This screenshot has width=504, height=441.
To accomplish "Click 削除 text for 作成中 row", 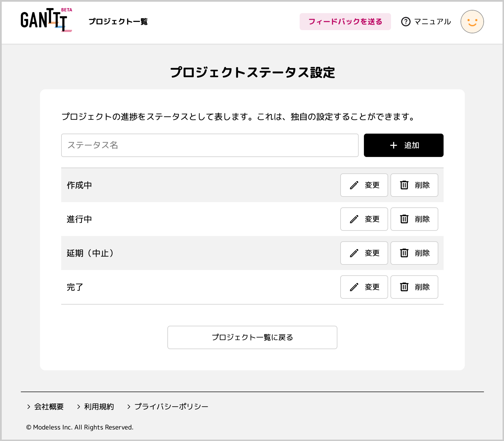I will 422,185.
